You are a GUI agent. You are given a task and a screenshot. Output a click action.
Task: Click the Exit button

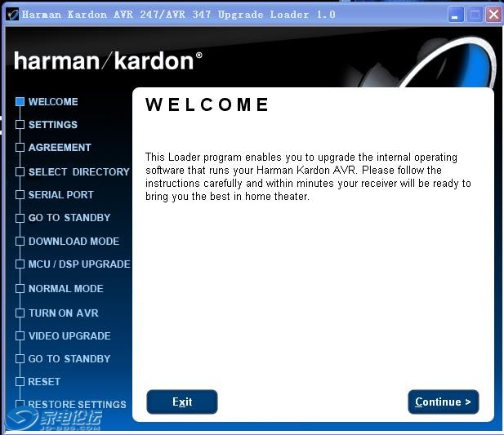pyautogui.click(x=182, y=402)
